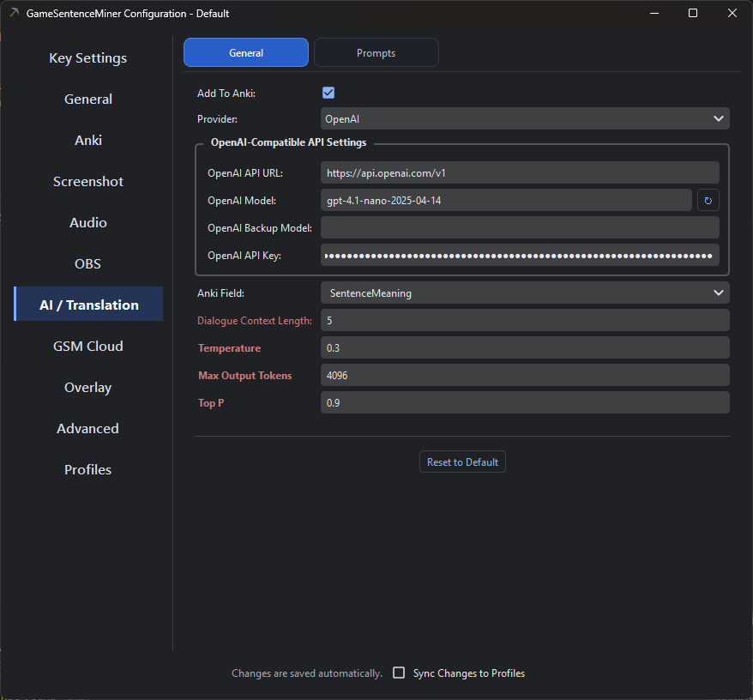Open the Provider dropdown showing OpenAI
Viewport: 753px width, 700px height.
pyautogui.click(x=525, y=118)
